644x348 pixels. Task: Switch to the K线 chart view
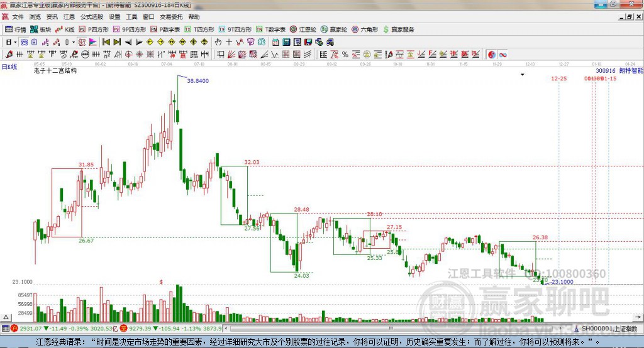pyautogui.click(x=65, y=30)
